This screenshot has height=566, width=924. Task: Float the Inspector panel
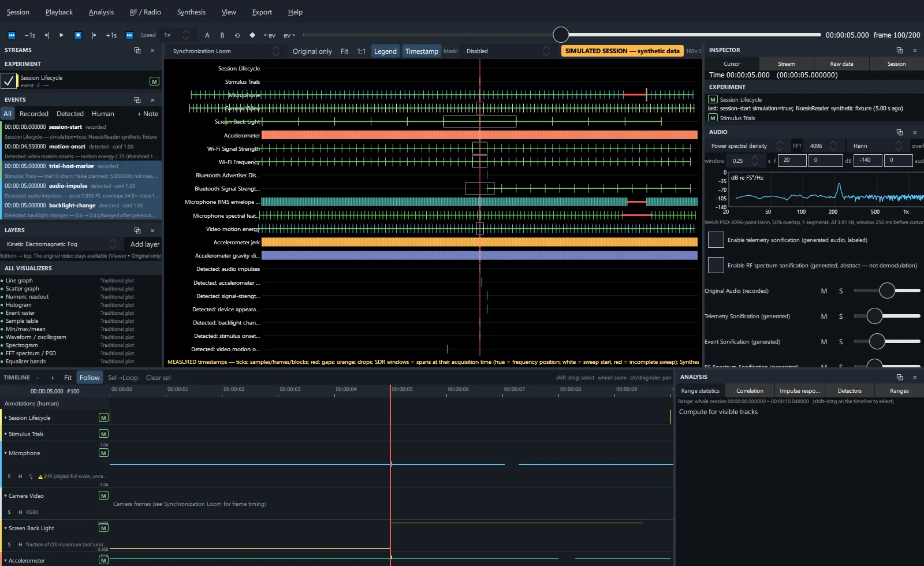pyautogui.click(x=900, y=50)
